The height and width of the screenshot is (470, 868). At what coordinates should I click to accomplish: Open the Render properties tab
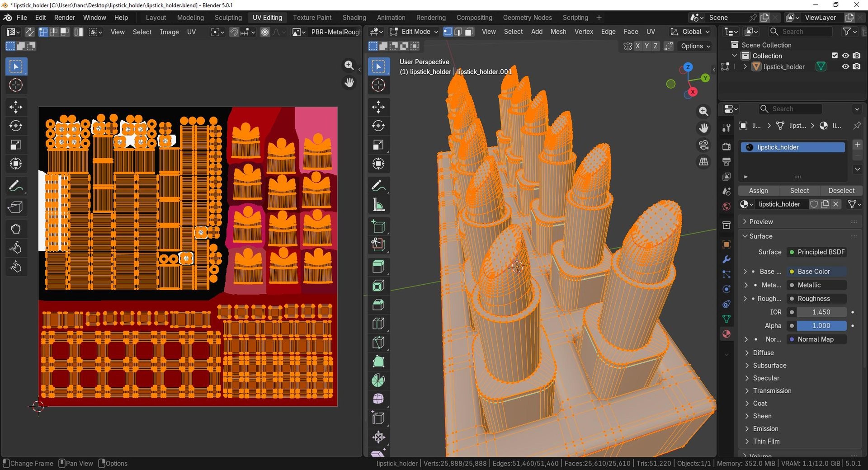(726, 146)
